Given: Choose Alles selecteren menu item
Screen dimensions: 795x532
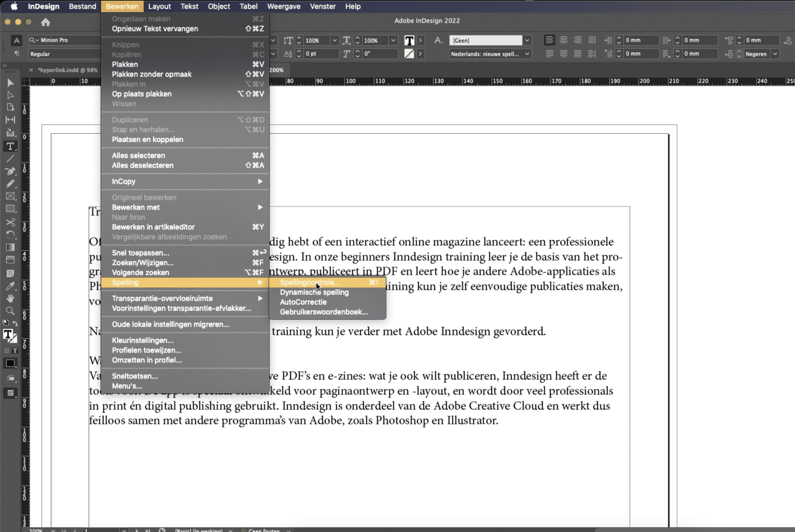Looking at the screenshot, I should tap(185, 155).
